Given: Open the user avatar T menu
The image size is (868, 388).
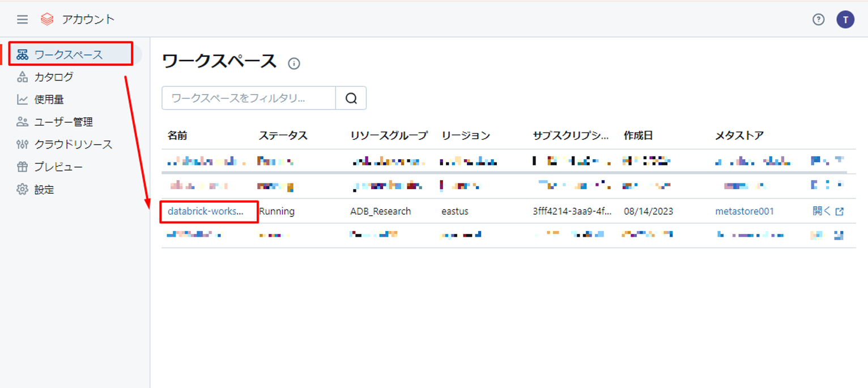Looking at the screenshot, I should (845, 20).
